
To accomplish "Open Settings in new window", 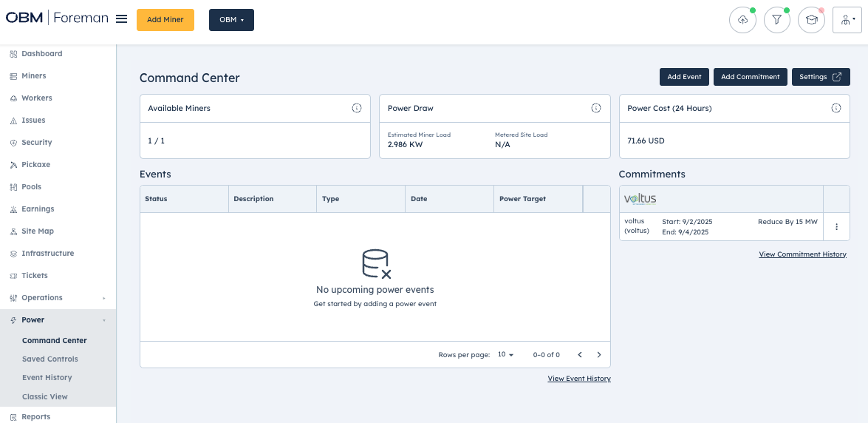I will pyautogui.click(x=821, y=77).
